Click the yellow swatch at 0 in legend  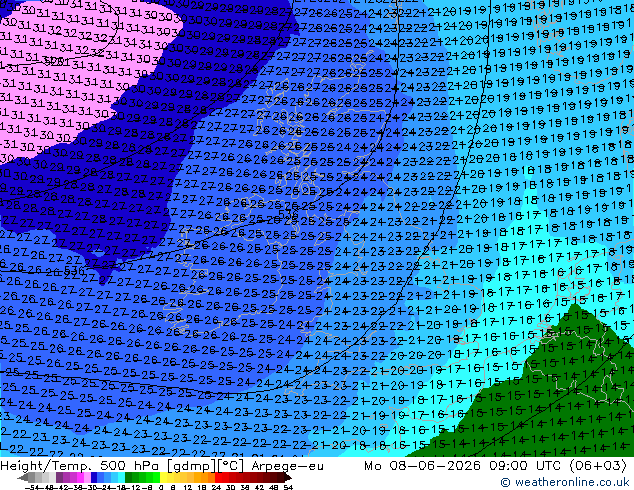coord(163,478)
